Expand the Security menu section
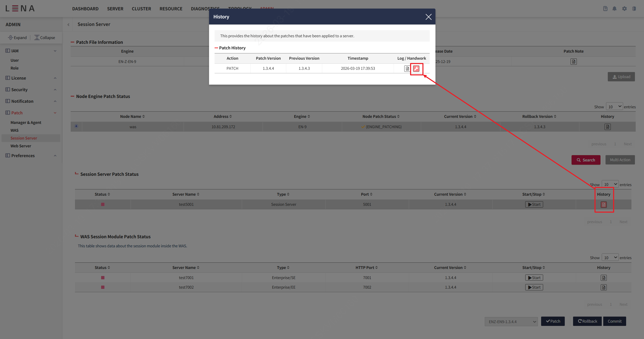Viewport: 644px width, 339px height. [31, 90]
